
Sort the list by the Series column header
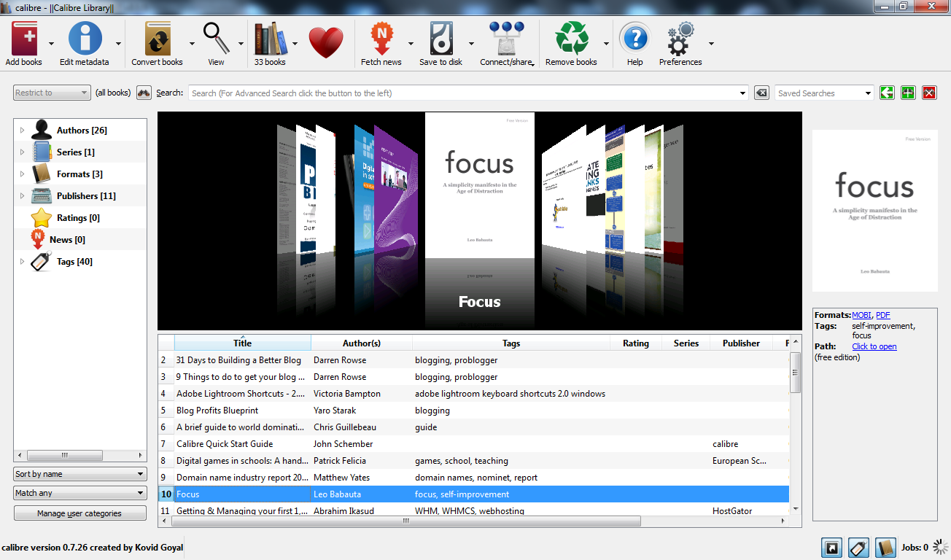(x=686, y=343)
